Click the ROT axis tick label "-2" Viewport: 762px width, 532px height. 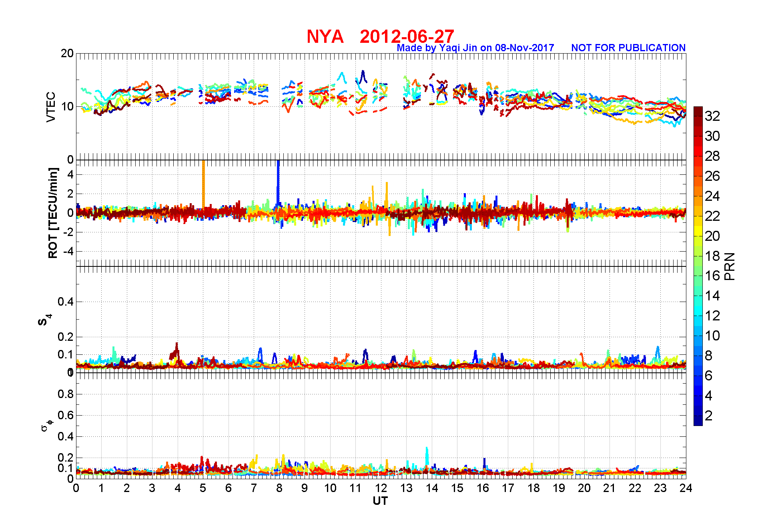coord(68,232)
